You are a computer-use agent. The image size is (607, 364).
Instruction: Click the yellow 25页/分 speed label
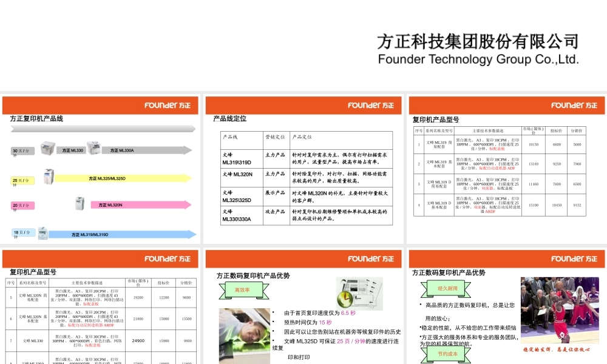tap(22, 180)
